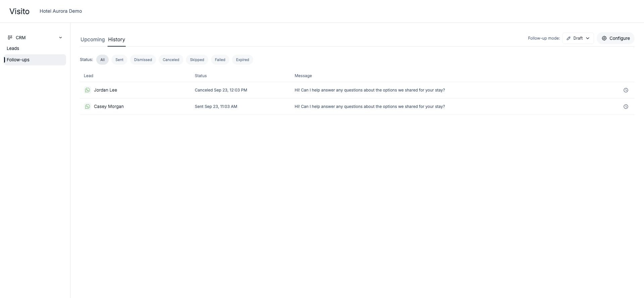644x298 pixels.
Task: Click the Canceled Sep 23, 12:03 PM status
Action: click(221, 90)
